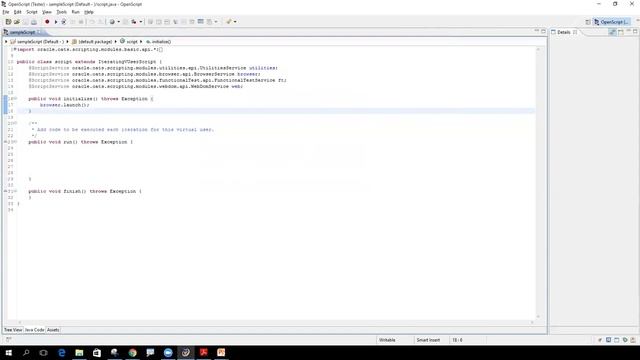Click the initialize() breadcrumb

coord(158,42)
